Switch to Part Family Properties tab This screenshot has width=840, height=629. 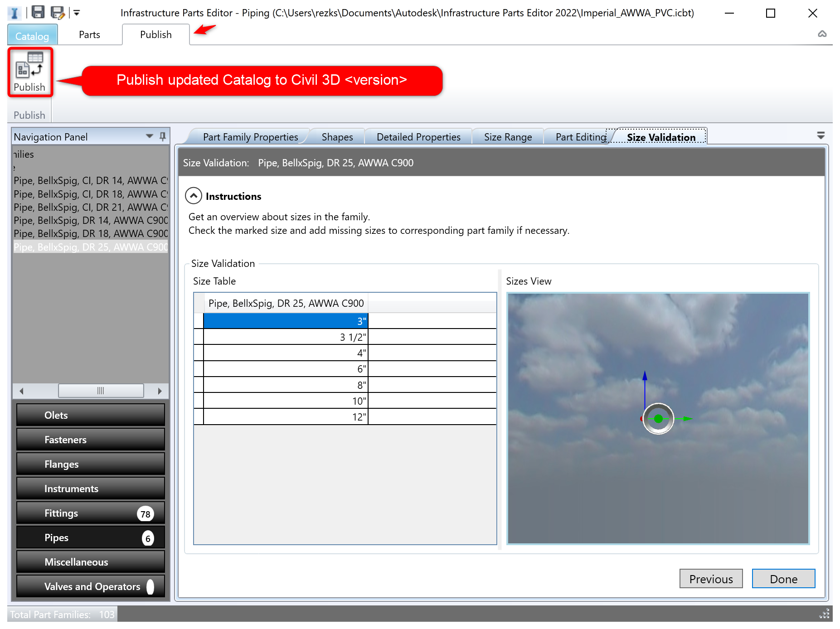(x=250, y=137)
